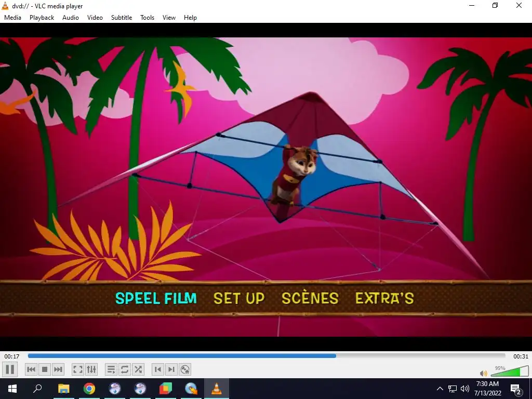The image size is (532, 399).
Task: Open the notification center icon
Action: [x=516, y=389]
